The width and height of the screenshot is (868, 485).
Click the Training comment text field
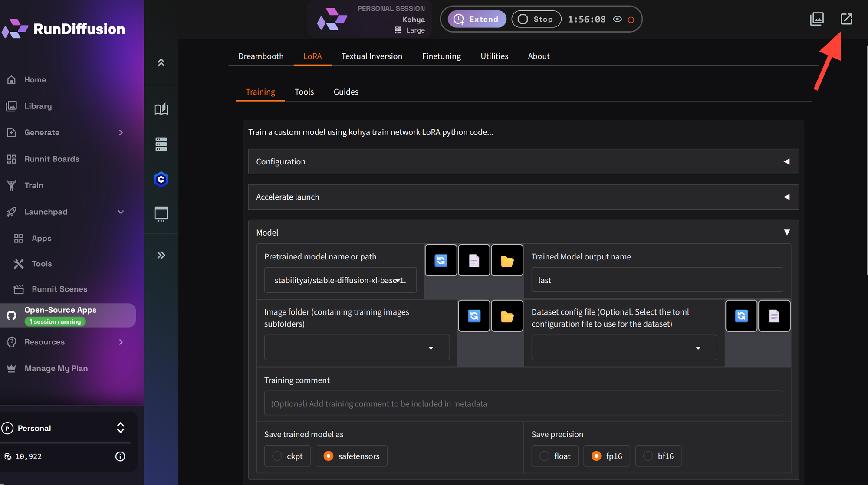tap(523, 404)
